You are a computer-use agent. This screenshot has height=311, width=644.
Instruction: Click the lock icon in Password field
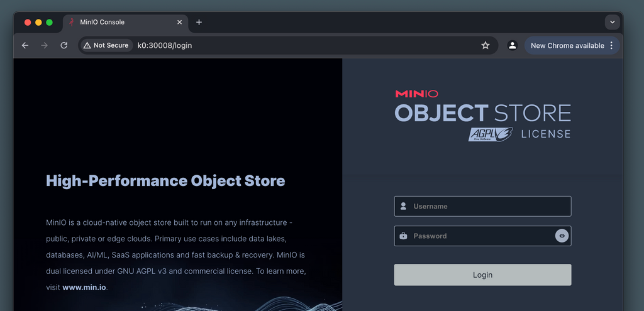tap(403, 236)
